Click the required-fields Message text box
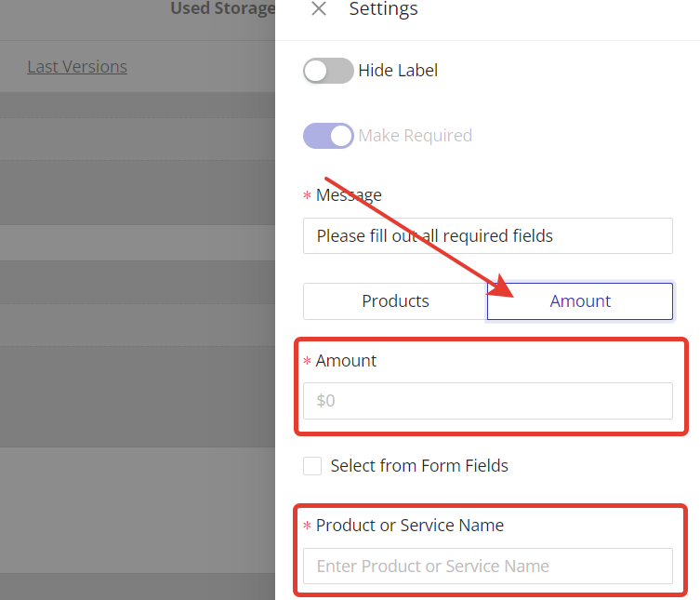 487,236
